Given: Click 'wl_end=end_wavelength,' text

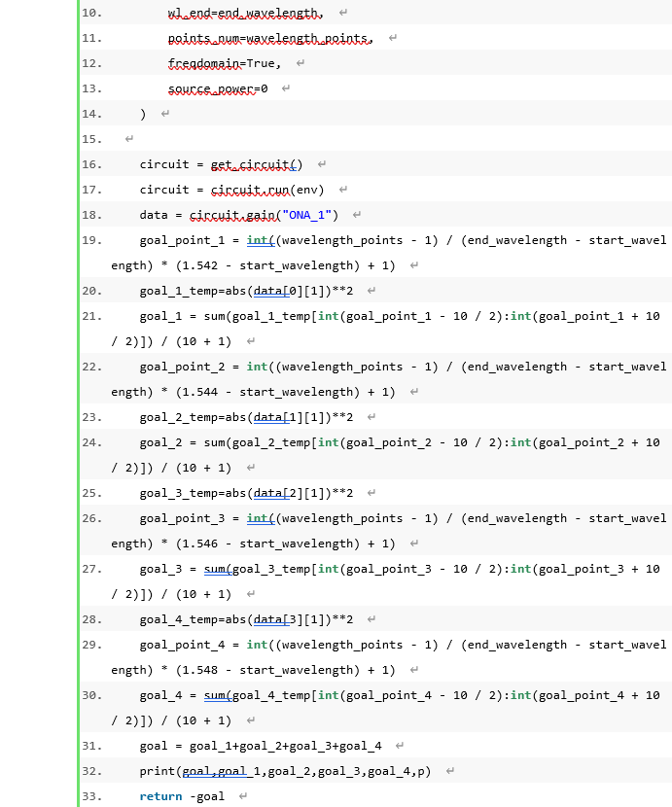Looking at the screenshot, I should [246, 13].
